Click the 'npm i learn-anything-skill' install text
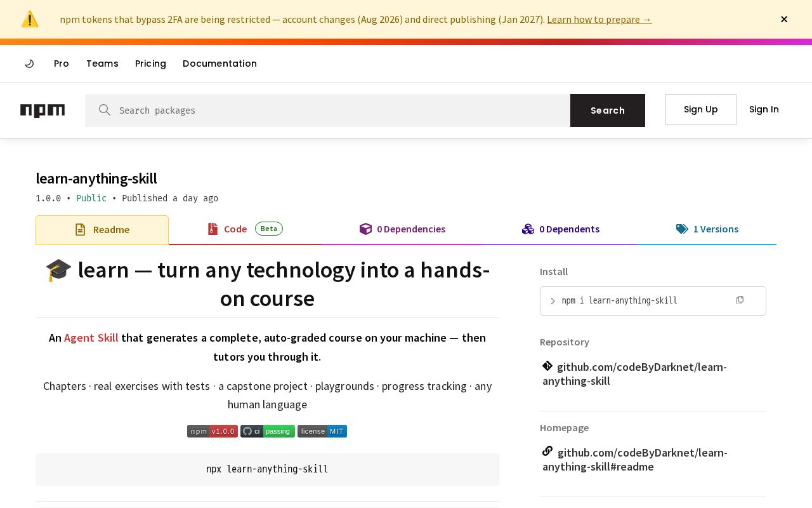The image size is (812, 508). coord(619,300)
